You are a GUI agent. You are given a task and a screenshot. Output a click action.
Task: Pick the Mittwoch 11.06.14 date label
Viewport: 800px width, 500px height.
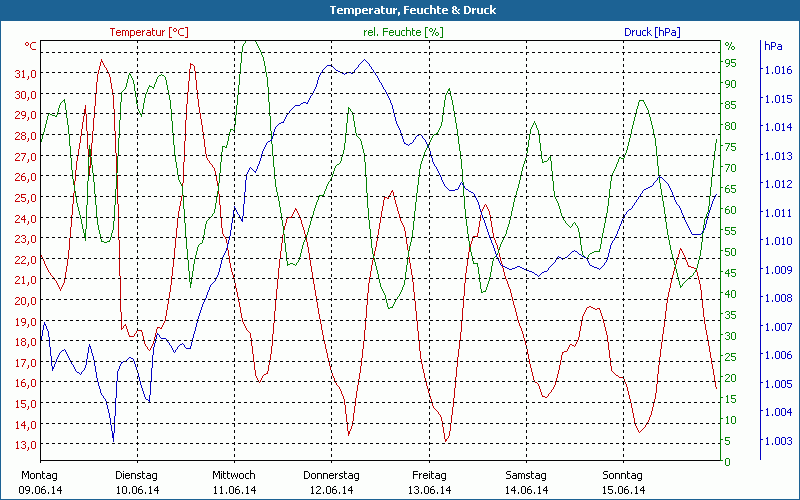(234, 482)
